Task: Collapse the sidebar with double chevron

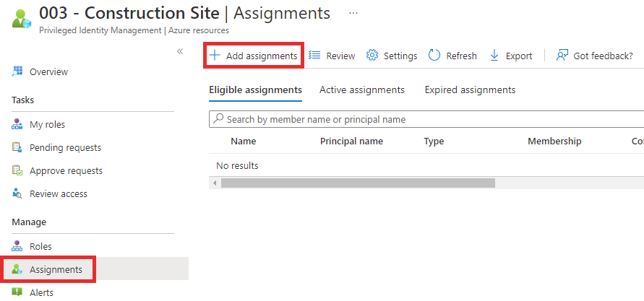Action: [179, 51]
